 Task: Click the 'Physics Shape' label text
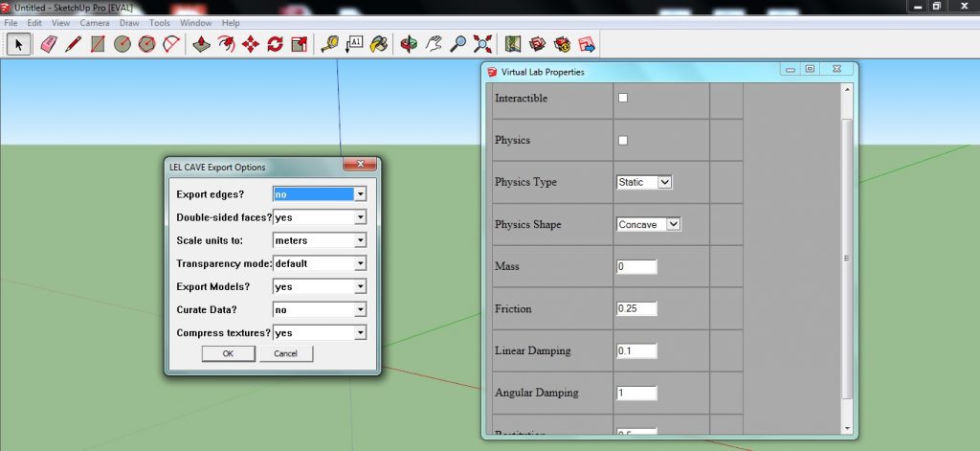[x=527, y=225]
